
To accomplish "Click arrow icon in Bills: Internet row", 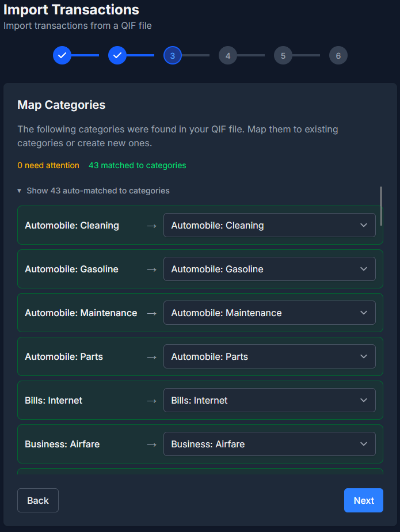I will coord(151,401).
